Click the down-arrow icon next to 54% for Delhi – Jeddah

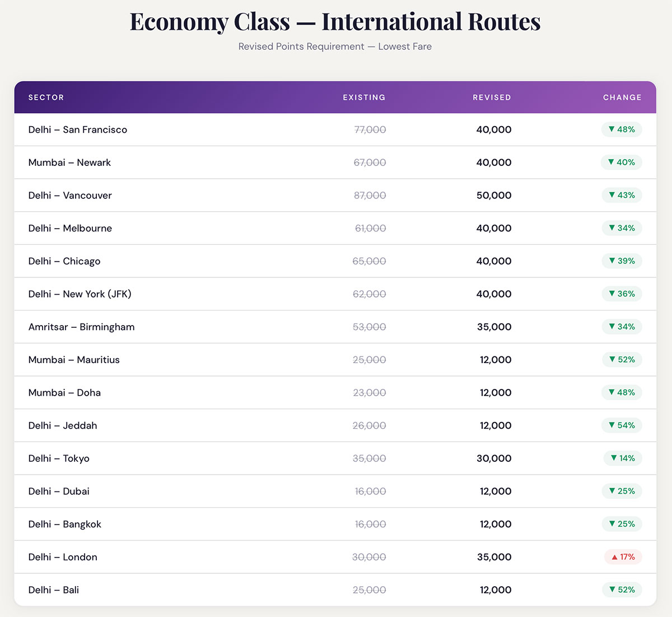click(x=611, y=425)
